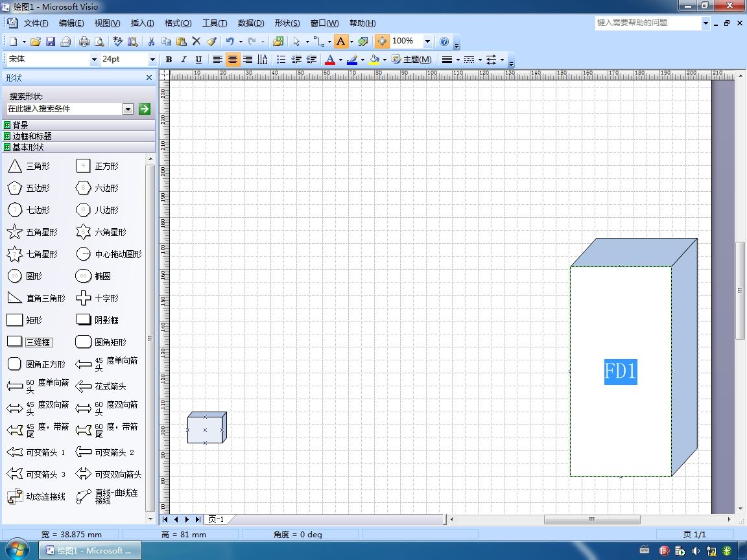Save the drawing with the floppy disk icon
The height and width of the screenshot is (560, 747).
[x=51, y=41]
